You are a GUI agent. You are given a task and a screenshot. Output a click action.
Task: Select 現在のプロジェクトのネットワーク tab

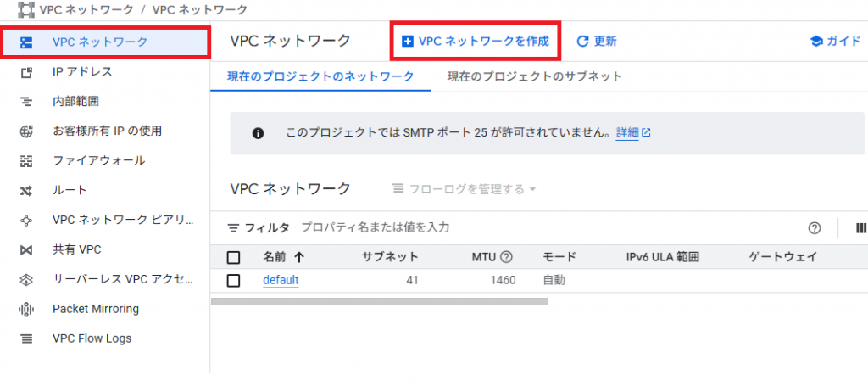[320, 76]
